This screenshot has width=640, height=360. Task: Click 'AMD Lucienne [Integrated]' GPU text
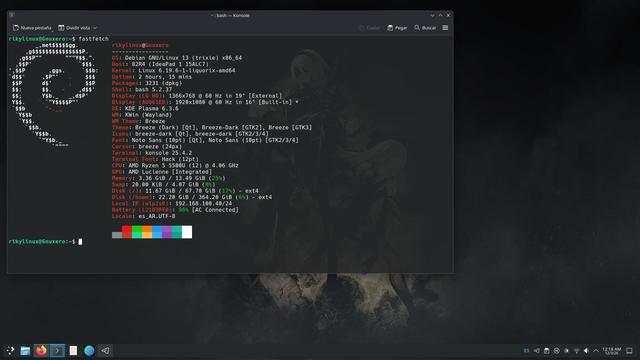pos(170,172)
